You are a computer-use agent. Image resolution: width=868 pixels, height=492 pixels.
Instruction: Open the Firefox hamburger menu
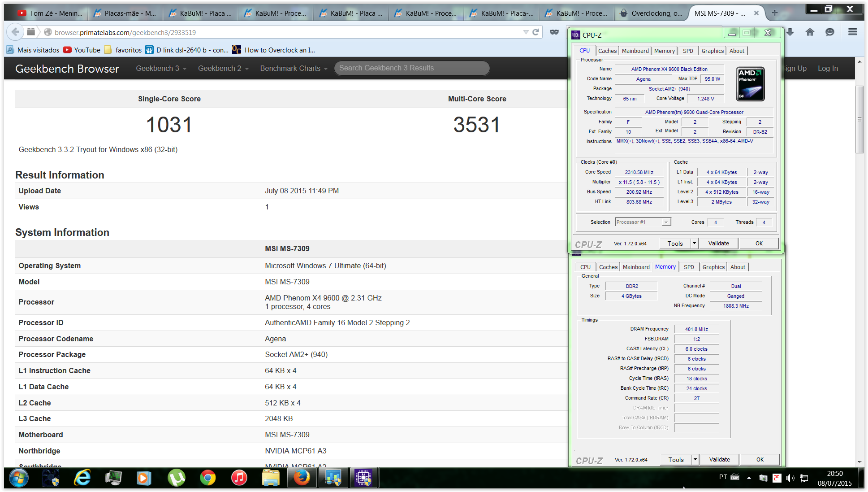click(x=852, y=32)
